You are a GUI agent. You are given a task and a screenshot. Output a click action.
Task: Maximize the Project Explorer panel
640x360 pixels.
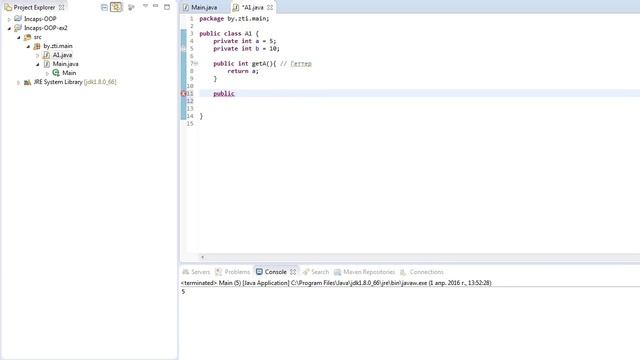point(167,7)
